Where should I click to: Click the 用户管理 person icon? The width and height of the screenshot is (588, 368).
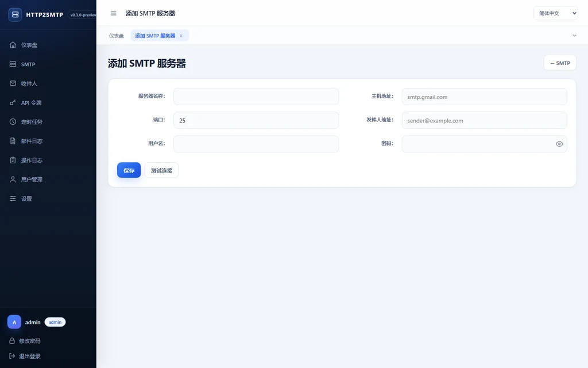coord(13,179)
